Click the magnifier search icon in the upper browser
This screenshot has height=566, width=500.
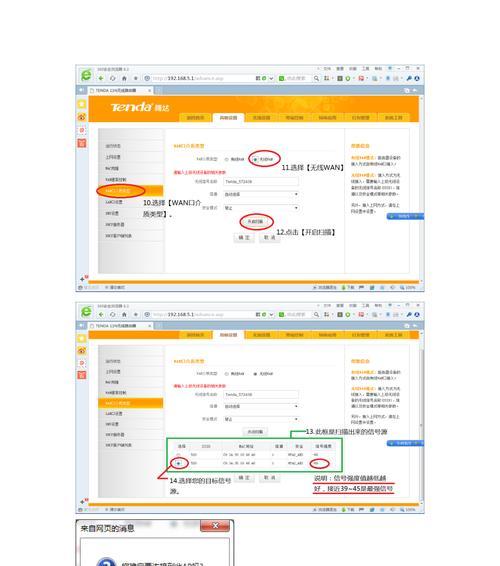click(x=317, y=78)
